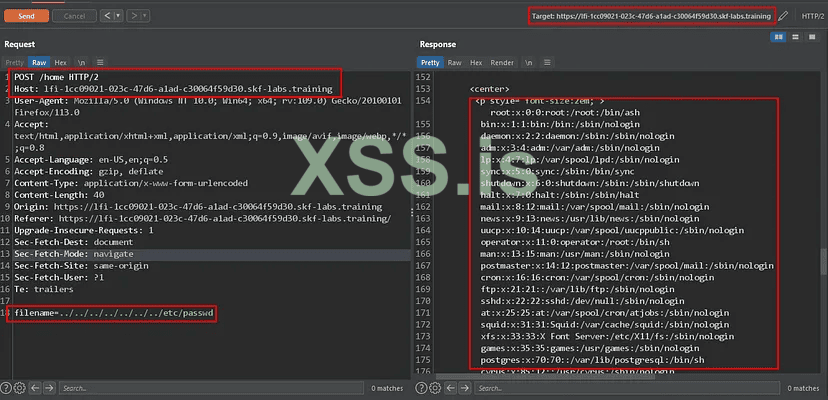This screenshot has height=400, width=828.
Task: Switch Request view to Hex tab
Action: point(61,62)
